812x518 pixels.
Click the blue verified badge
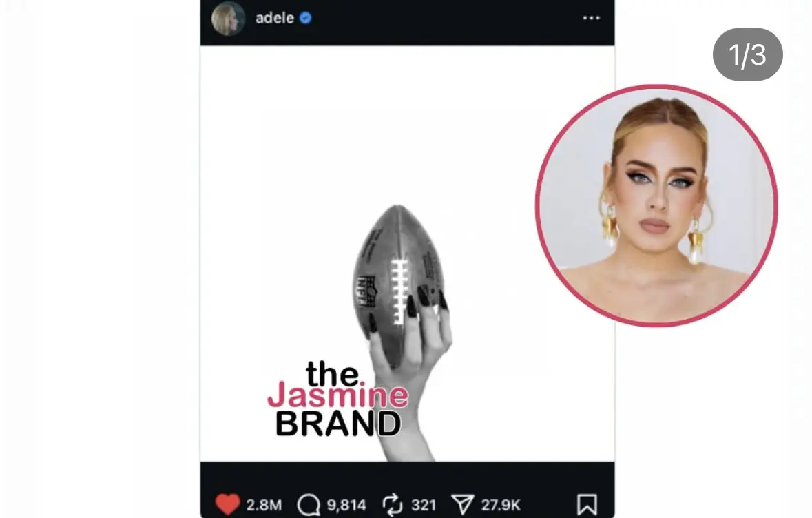point(306,18)
